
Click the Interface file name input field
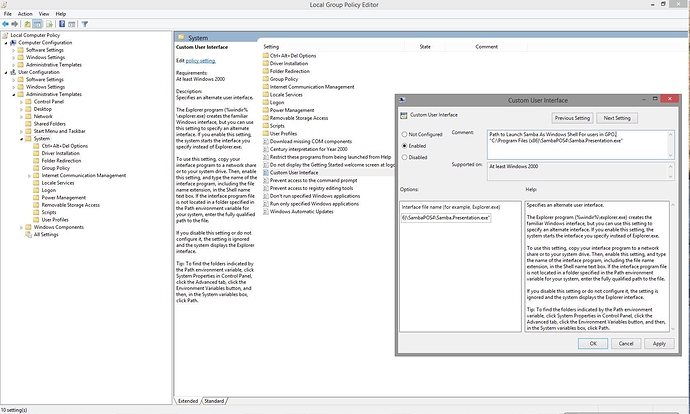(446, 218)
